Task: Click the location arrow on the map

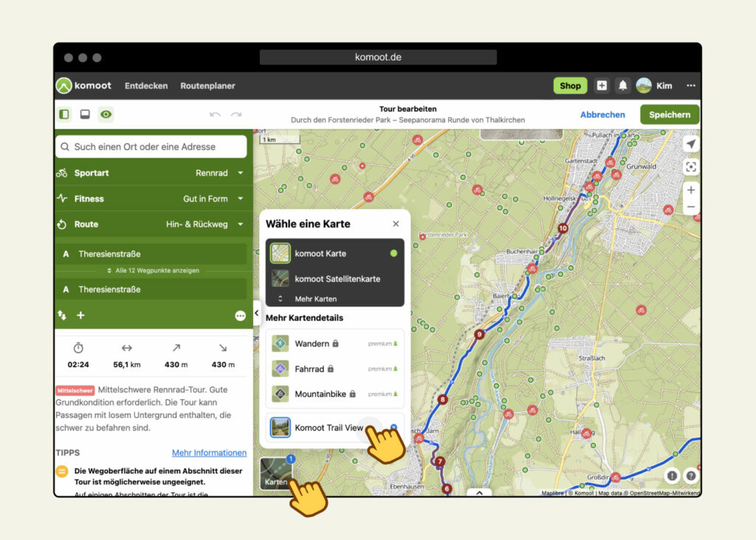Action: tap(691, 143)
